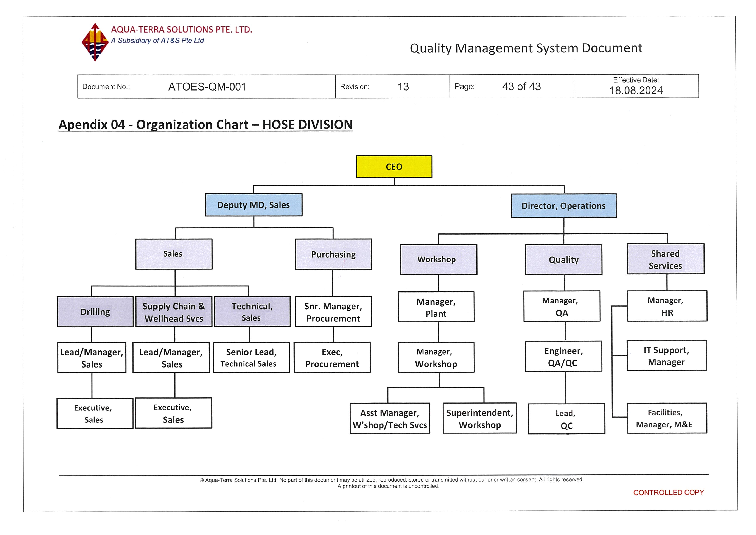Screen dimensions: 756x535
Task: Click the document number ATOES-QM-001
Action: (207, 87)
